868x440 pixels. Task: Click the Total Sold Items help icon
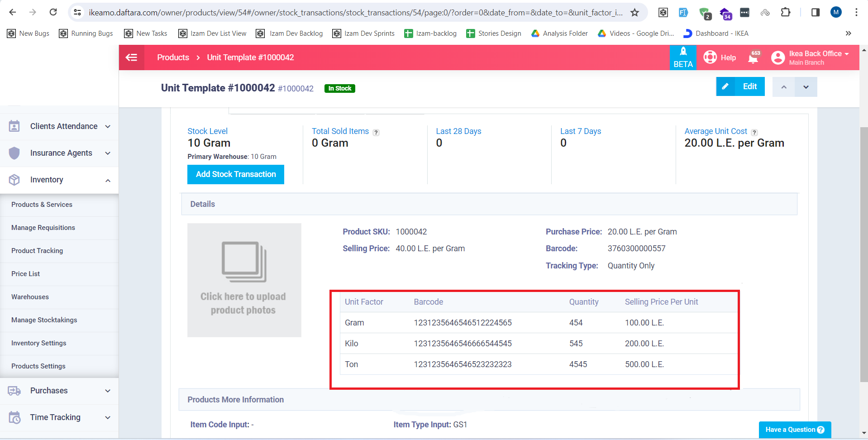pyautogui.click(x=376, y=133)
